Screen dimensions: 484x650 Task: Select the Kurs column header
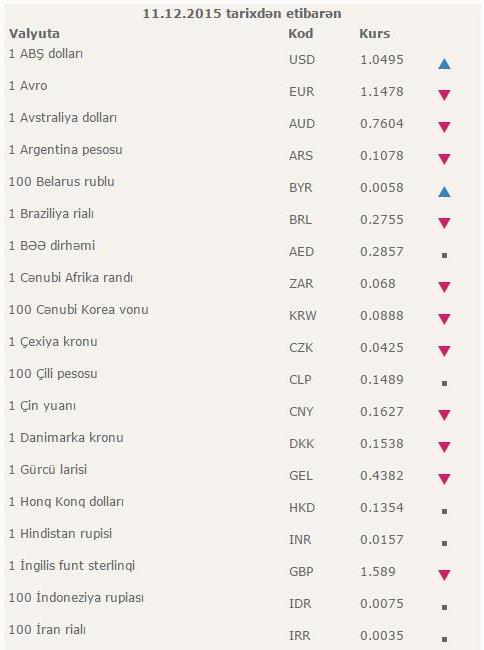(375, 34)
